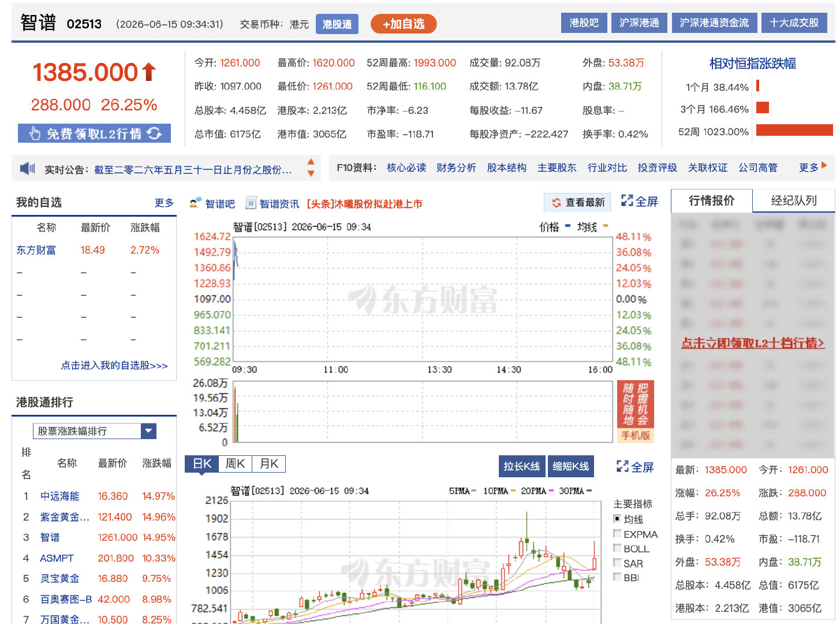The image size is (840, 624).
Task: Click the 3个月 relative performance red bar
Action: [x=763, y=107]
